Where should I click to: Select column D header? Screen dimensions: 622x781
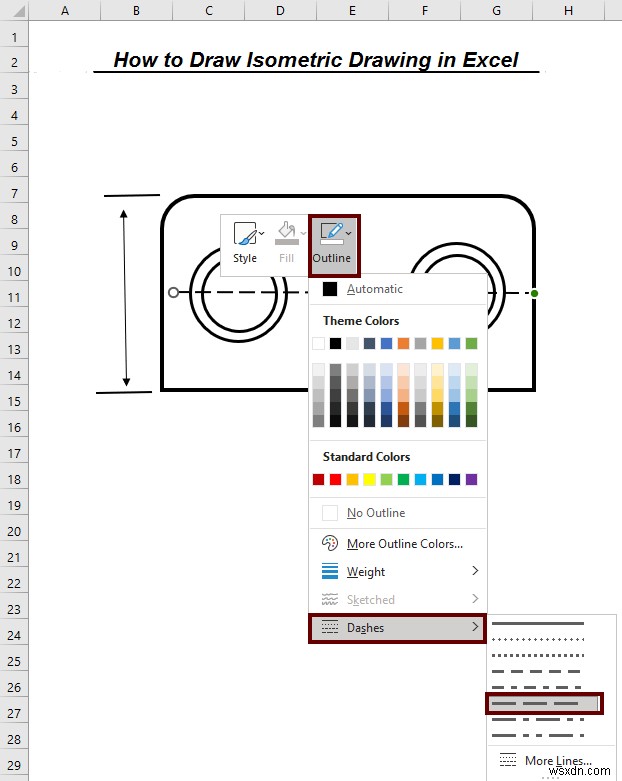[280, 10]
